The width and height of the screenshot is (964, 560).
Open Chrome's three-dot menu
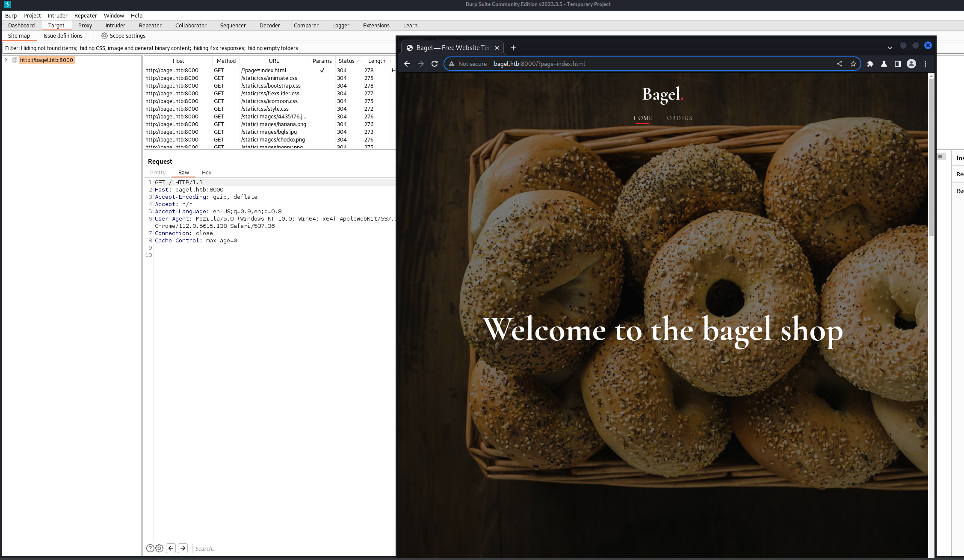(926, 63)
